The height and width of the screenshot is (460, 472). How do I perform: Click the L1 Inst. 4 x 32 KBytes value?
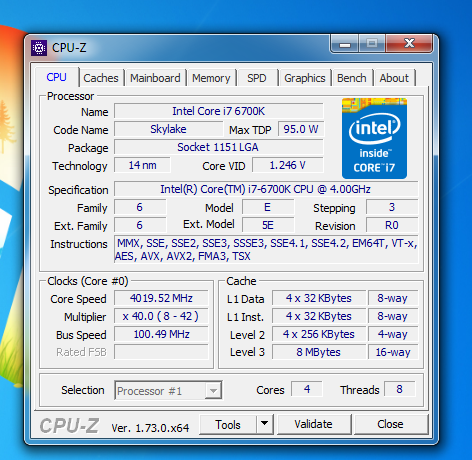tap(319, 316)
